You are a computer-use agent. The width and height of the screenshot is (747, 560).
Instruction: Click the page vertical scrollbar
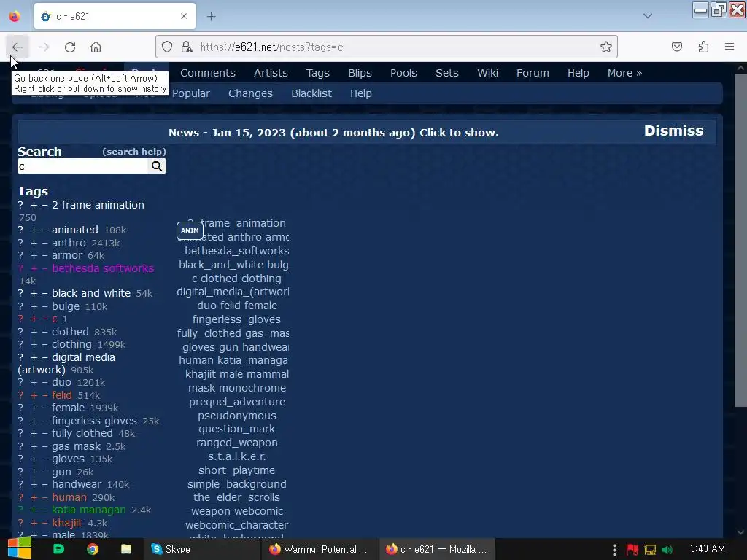click(740, 241)
